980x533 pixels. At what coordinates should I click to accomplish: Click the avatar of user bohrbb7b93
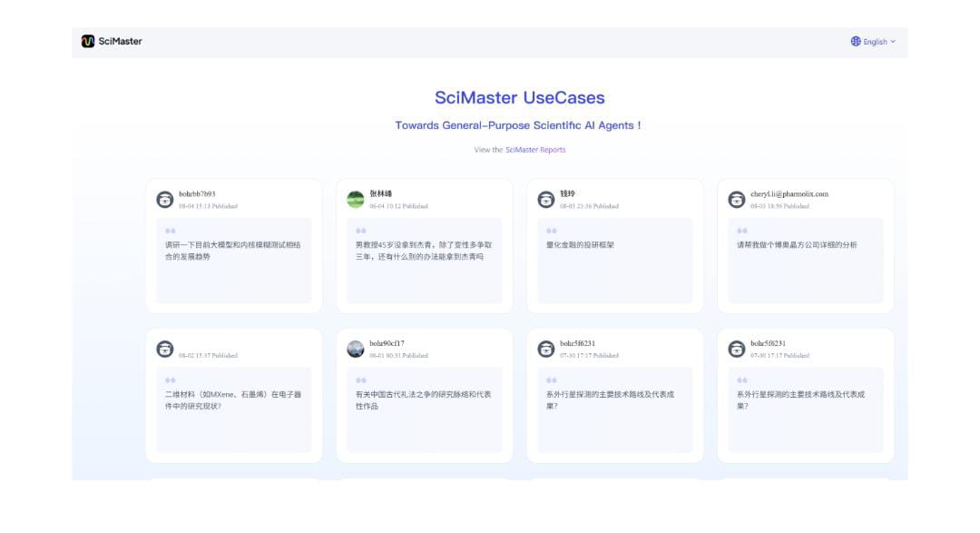165,200
